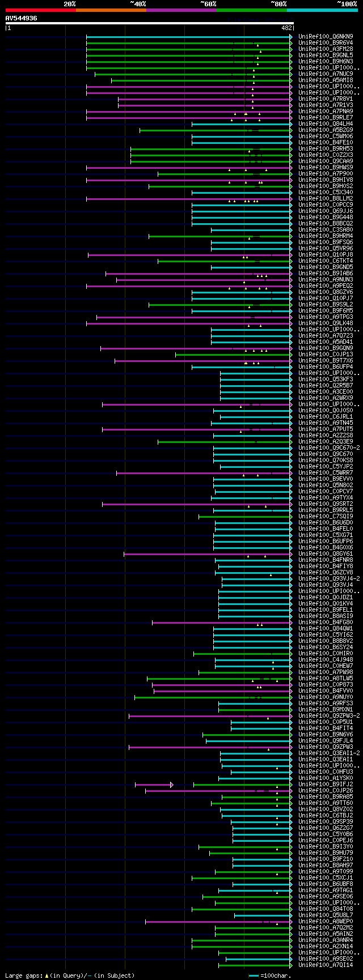363x980 pixels.
Task: Select hit label UniRef100_C5WM06
Action: click(x=326, y=136)
